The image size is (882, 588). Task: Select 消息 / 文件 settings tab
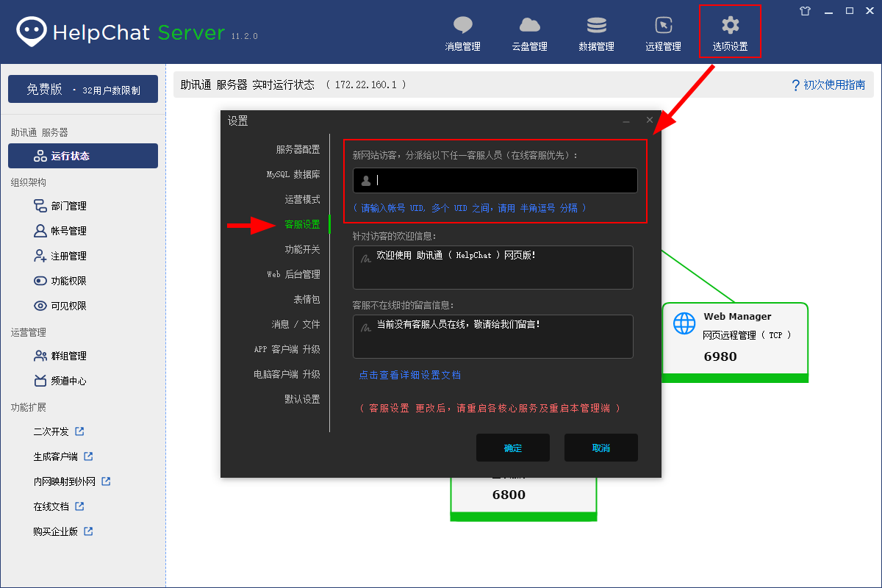coord(296,324)
